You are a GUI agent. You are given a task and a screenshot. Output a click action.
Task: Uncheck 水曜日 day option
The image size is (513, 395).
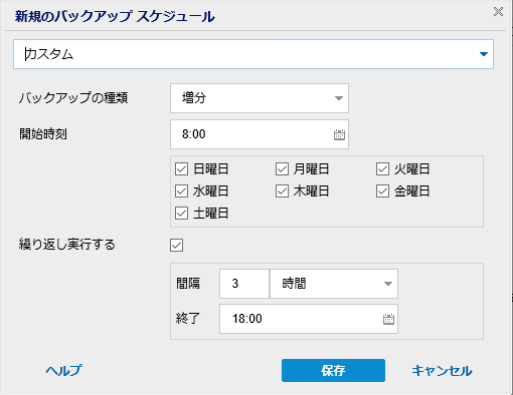point(182,191)
